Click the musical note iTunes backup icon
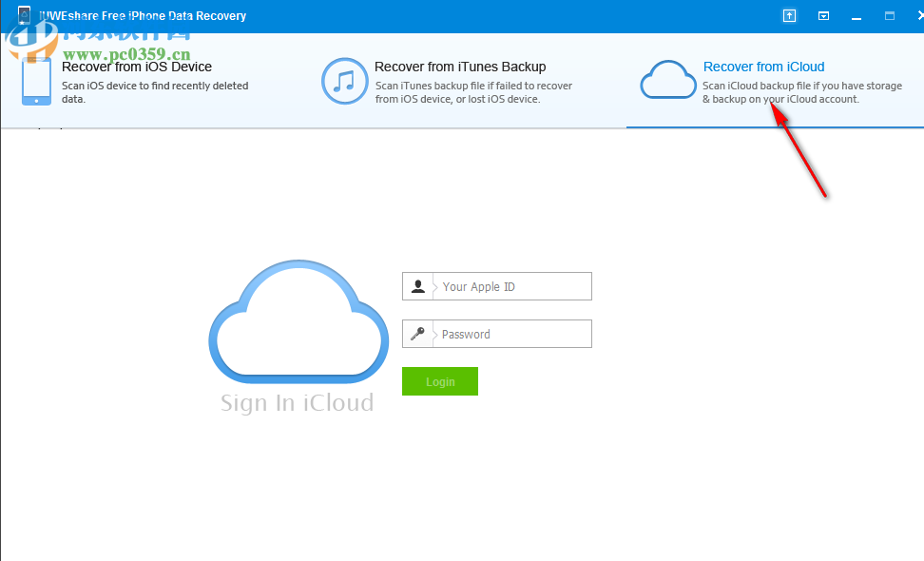 (x=344, y=82)
